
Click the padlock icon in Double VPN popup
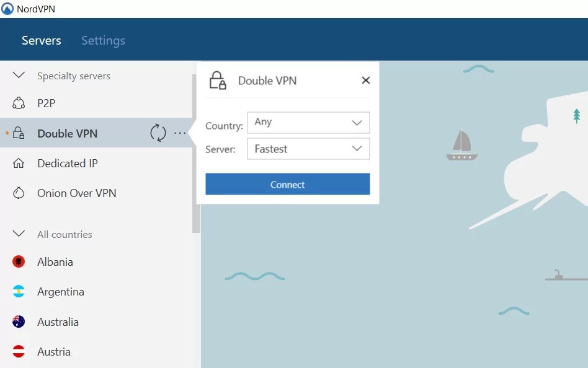point(218,80)
